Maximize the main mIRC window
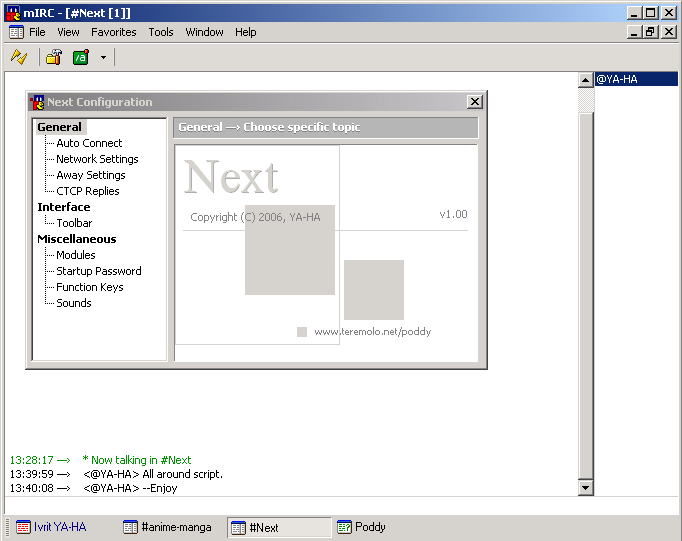 click(651, 13)
